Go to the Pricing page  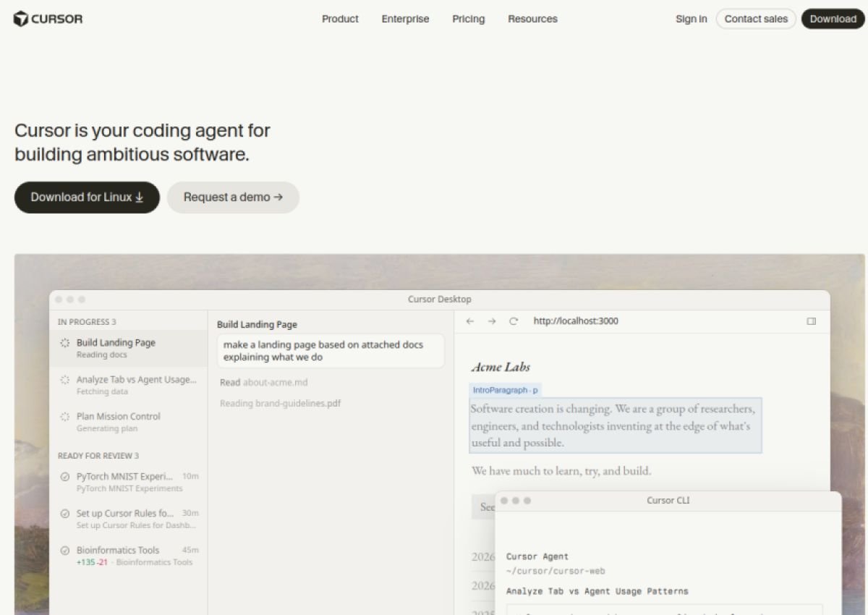(469, 19)
